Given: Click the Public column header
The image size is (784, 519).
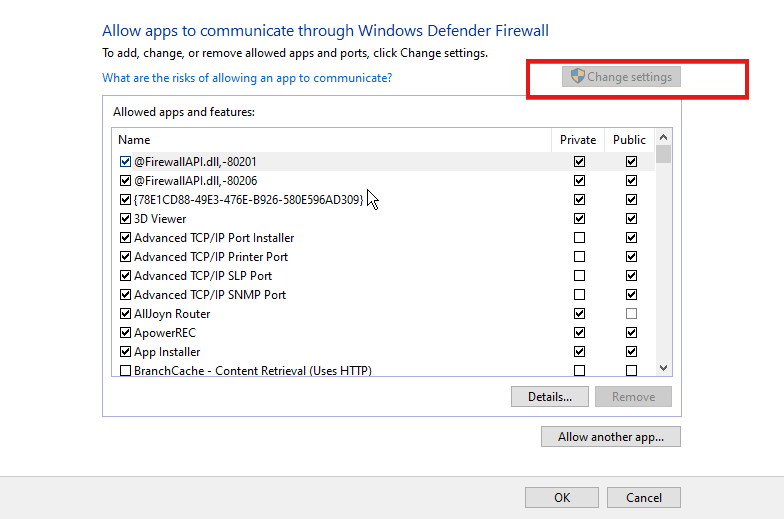Looking at the screenshot, I should coord(630,140).
